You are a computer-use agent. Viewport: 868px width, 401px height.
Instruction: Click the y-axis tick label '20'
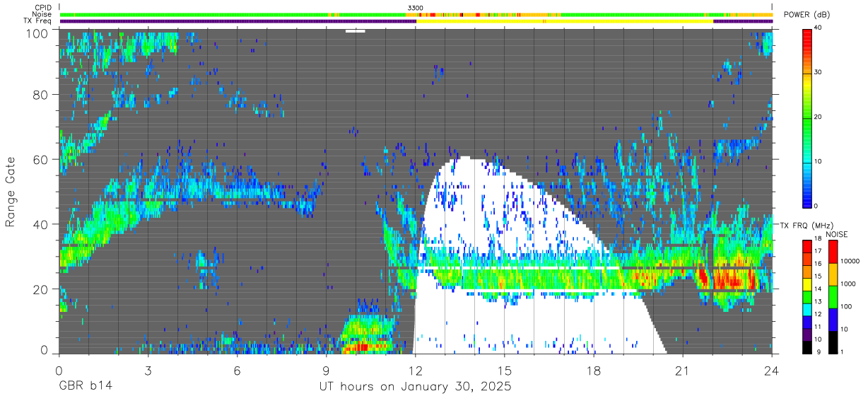(x=42, y=289)
